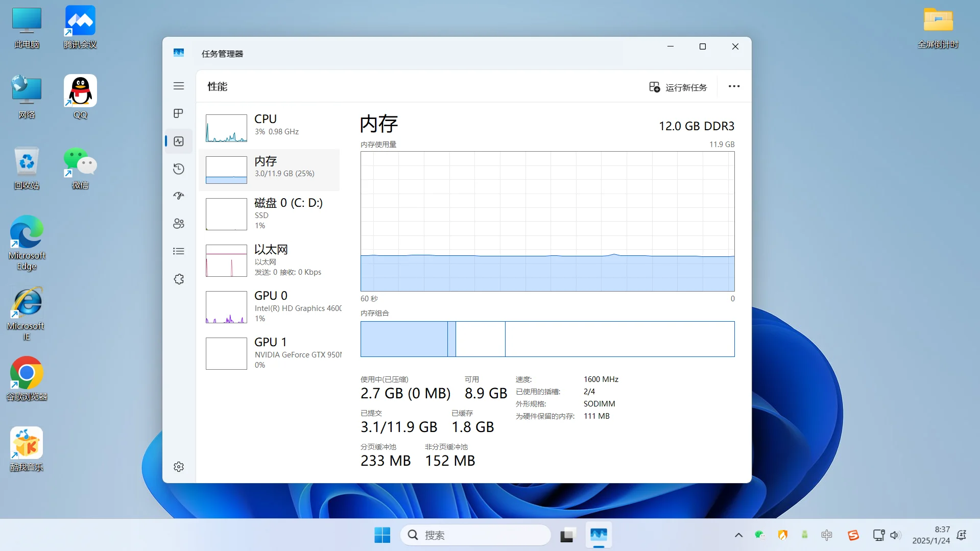Open the Users page icon

point(178,223)
